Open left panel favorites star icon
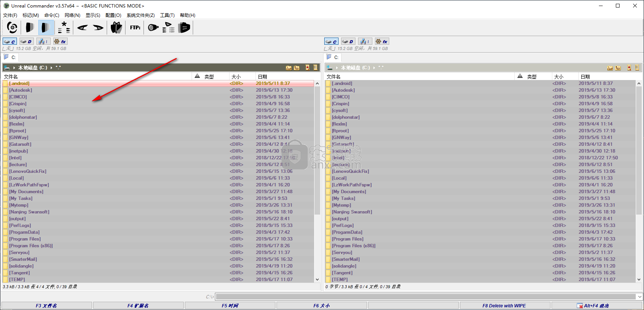This screenshot has width=644, height=310. 308,68
